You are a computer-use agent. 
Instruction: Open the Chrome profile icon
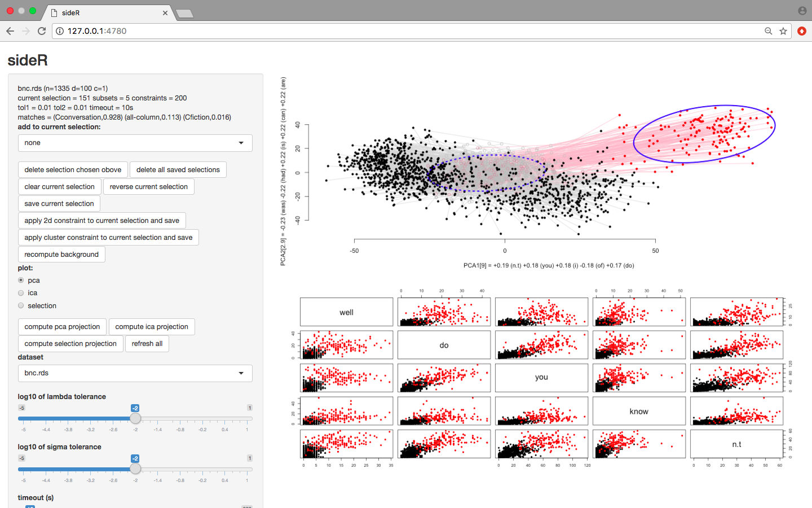coord(802,11)
